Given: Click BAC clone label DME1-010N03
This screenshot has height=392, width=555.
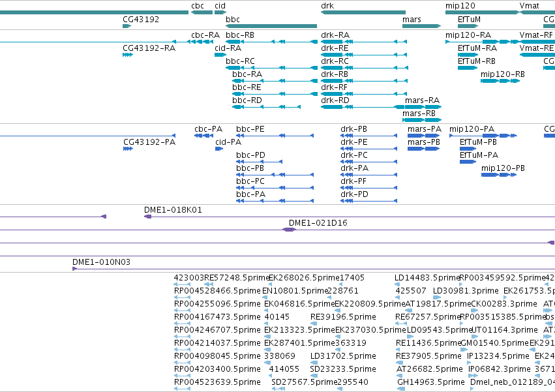Looking at the screenshot, I should (x=101, y=262).
